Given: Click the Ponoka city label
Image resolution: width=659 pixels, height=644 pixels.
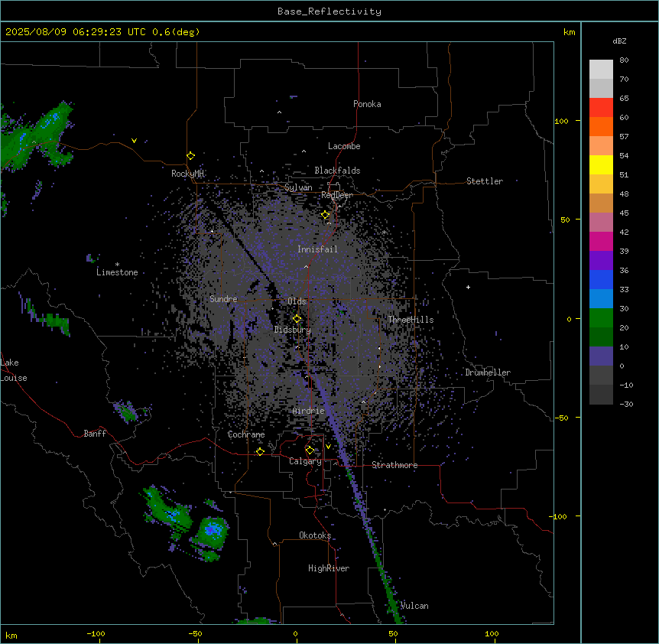Looking at the screenshot, I should point(367,104).
